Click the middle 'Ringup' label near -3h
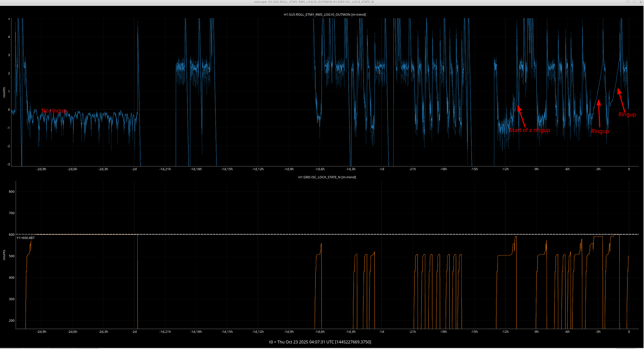This screenshot has height=349, width=644. 600,131
